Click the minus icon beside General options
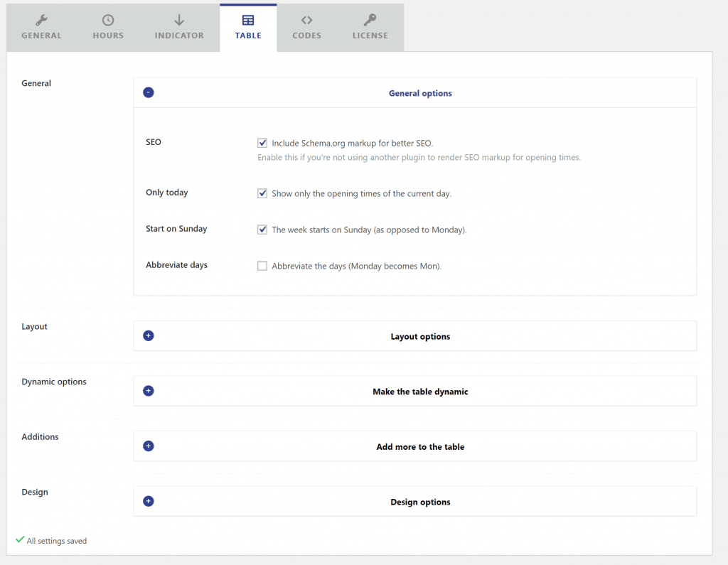The width and height of the screenshot is (728, 565). click(x=148, y=92)
